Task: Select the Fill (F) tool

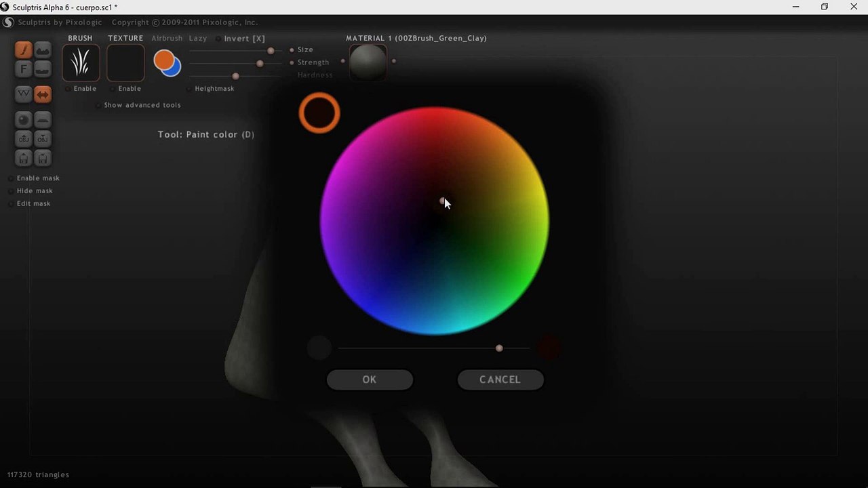Action: 24,69
